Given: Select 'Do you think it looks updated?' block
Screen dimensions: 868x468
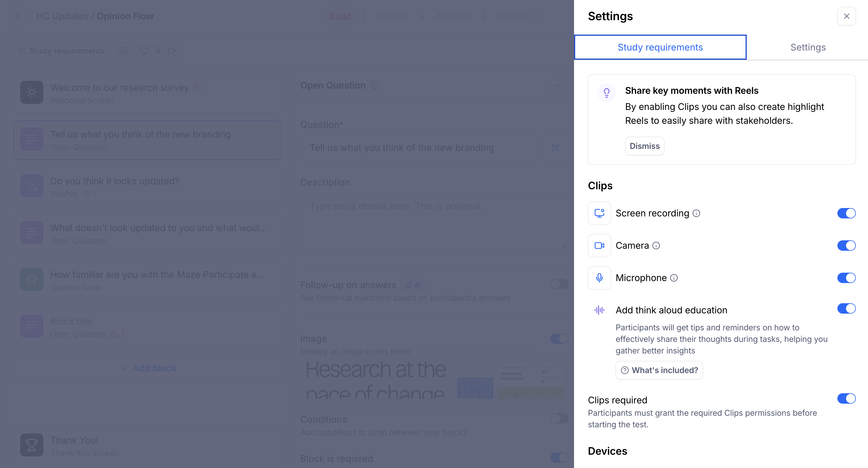Looking at the screenshot, I should (x=147, y=187).
